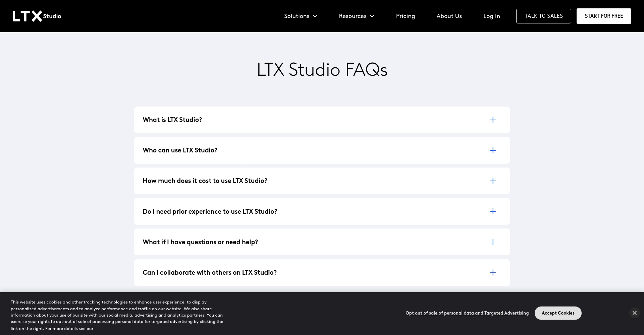Click the START FOR FREE button
This screenshot has height=335, width=644.
coord(604,16)
